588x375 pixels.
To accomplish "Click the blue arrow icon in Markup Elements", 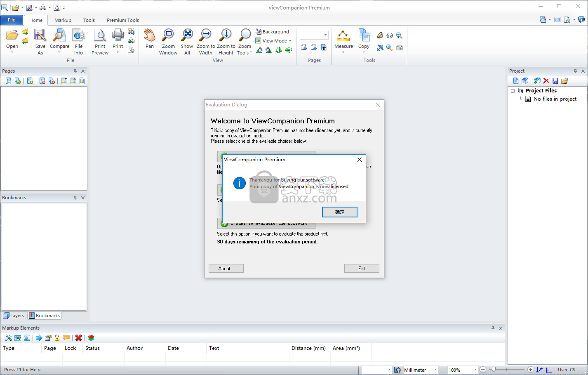I will click(39, 338).
